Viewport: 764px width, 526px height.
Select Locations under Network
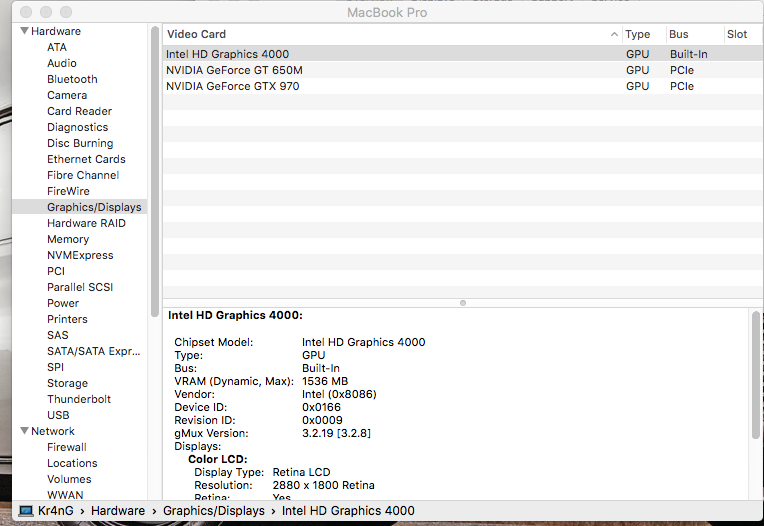click(x=72, y=463)
